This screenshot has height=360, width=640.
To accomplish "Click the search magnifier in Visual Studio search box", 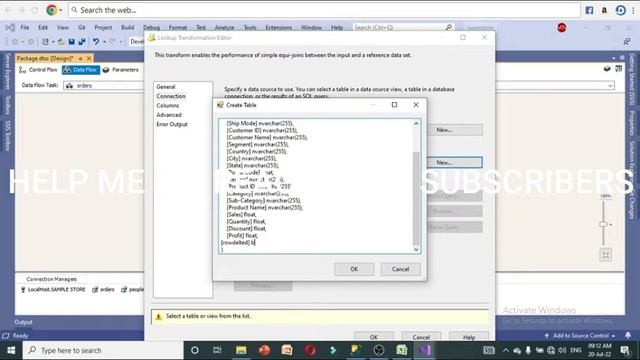I will [x=449, y=27].
